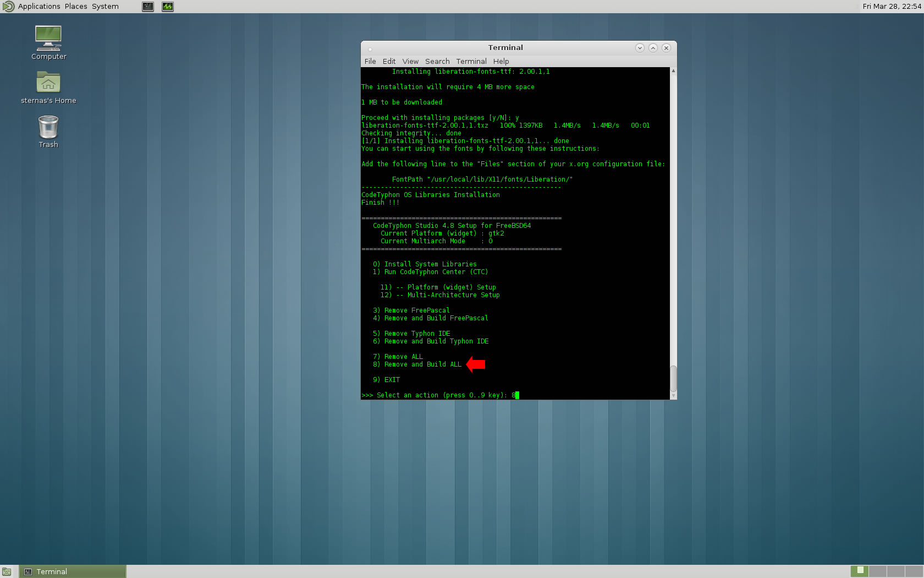Screen dimensions: 924x578
Task: Click Terminal window menu dot in title bar
Action: click(370, 48)
